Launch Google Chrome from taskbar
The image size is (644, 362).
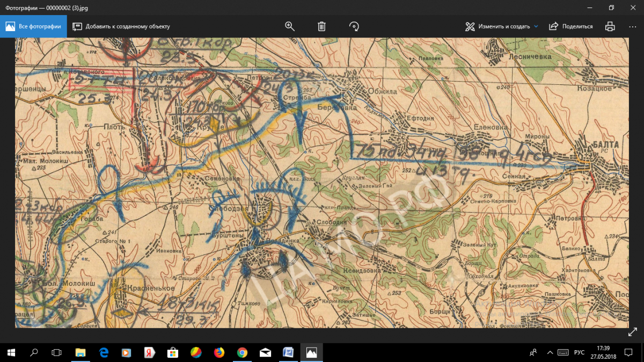pos(242,353)
